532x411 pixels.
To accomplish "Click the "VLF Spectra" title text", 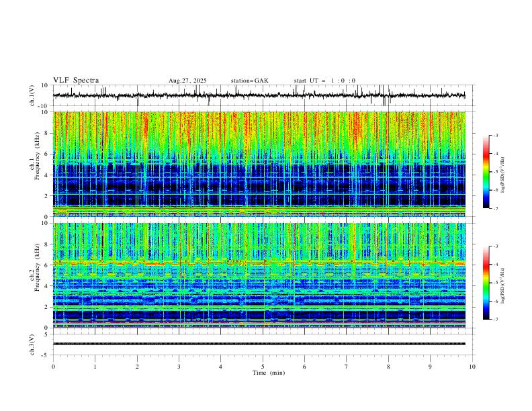I will click(76, 81).
